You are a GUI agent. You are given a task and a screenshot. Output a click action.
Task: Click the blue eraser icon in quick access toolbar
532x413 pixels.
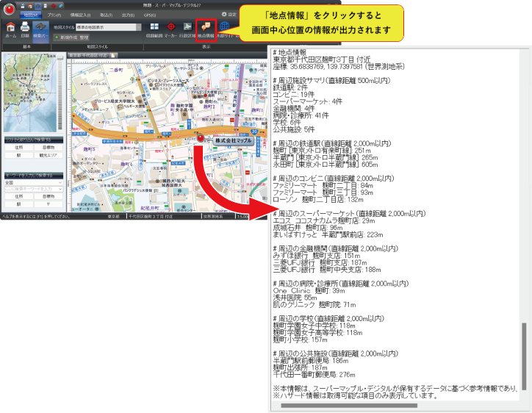[x=61, y=6]
